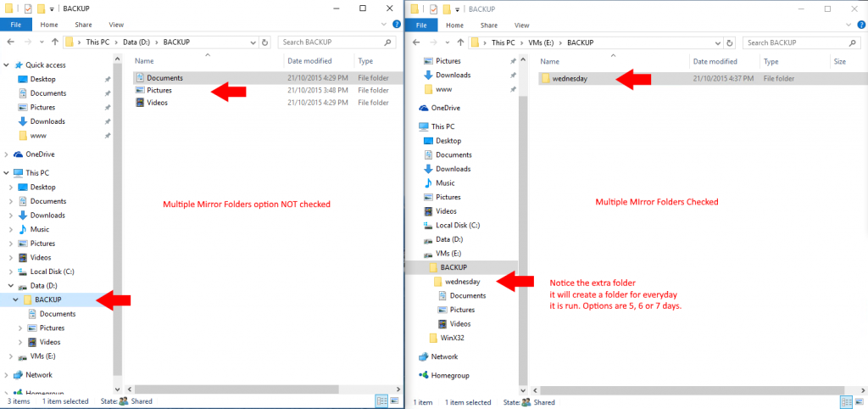Image resolution: width=868 pixels, height=409 pixels.
Task: Select BACKUP folder in left tree
Action: 47,300
